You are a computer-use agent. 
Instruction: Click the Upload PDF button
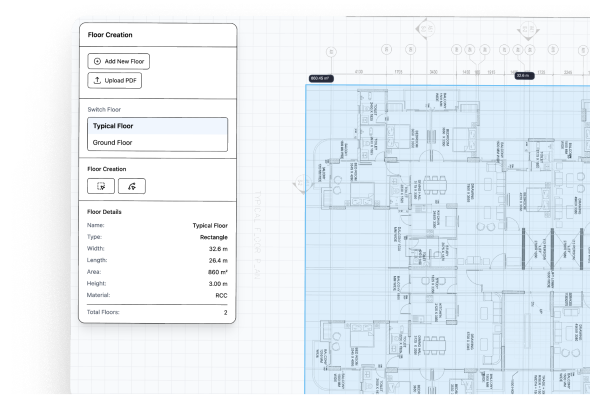[114, 81]
